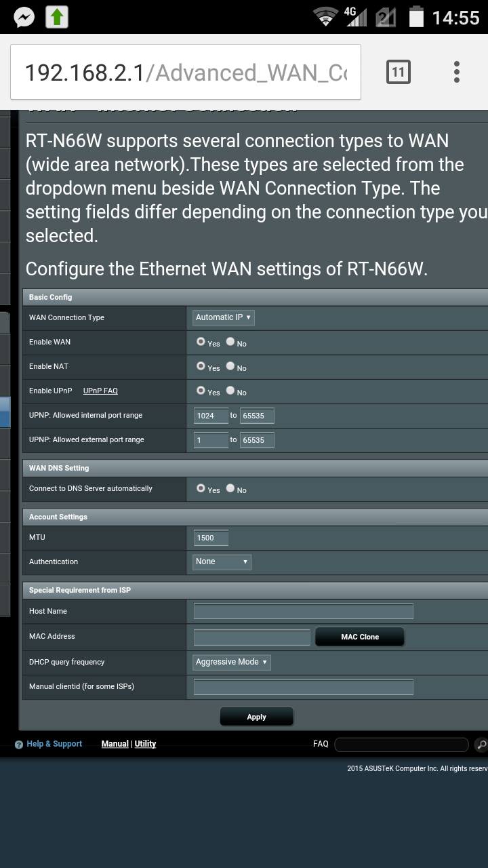Screen dimensions: 488x868
Task: Click the MTU input field
Action: click(x=211, y=538)
